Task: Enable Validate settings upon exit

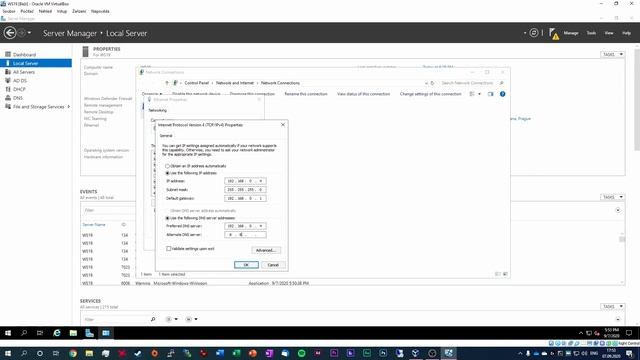Action: pyautogui.click(x=169, y=249)
